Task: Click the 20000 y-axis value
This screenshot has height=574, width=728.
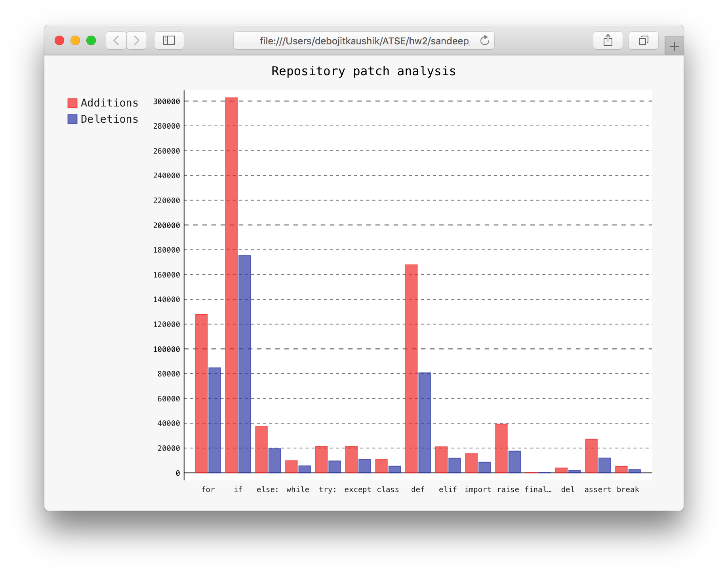Action: pos(169,448)
